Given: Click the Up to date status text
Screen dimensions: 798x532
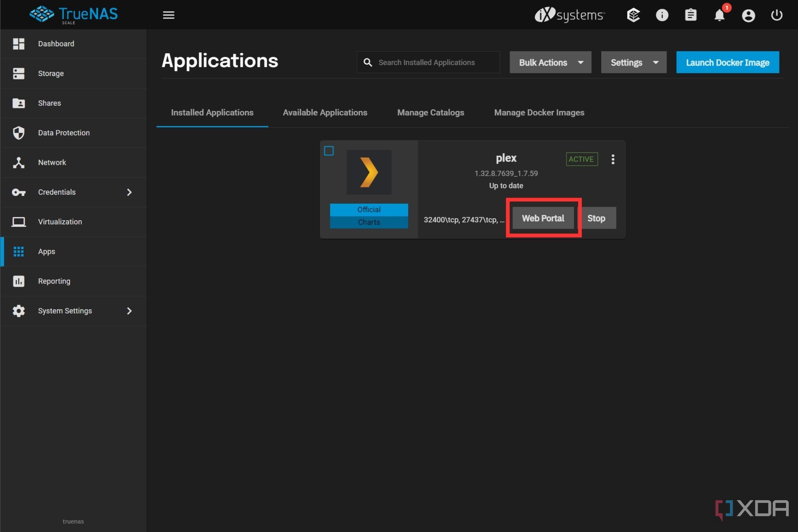Looking at the screenshot, I should pyautogui.click(x=506, y=185).
